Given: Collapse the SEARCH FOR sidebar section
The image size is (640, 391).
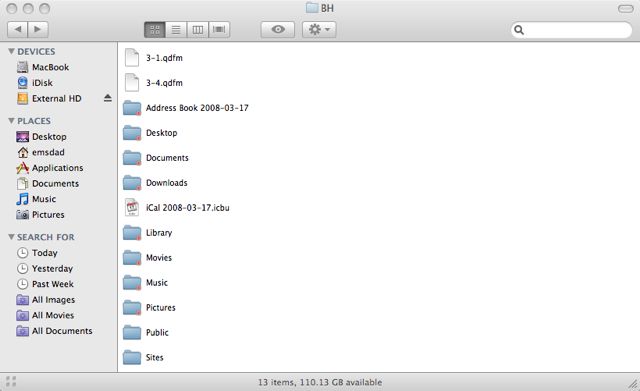Looking at the screenshot, I should (11, 237).
